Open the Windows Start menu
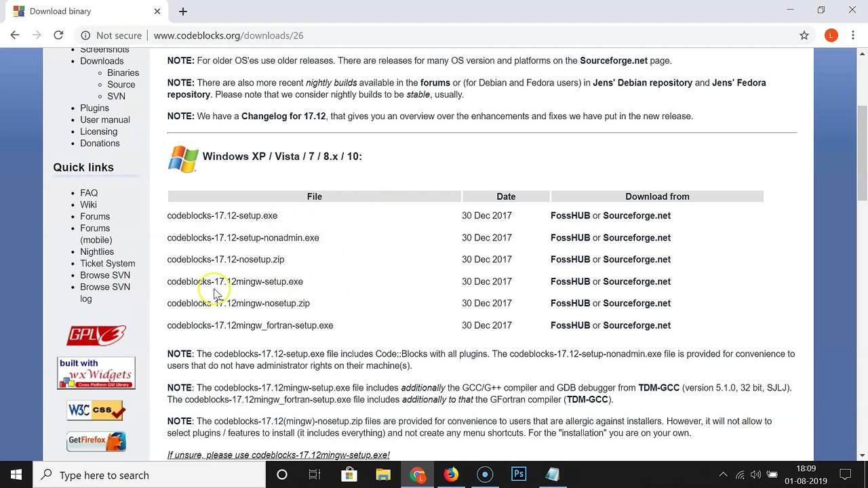This screenshot has width=868, height=488. point(16,474)
